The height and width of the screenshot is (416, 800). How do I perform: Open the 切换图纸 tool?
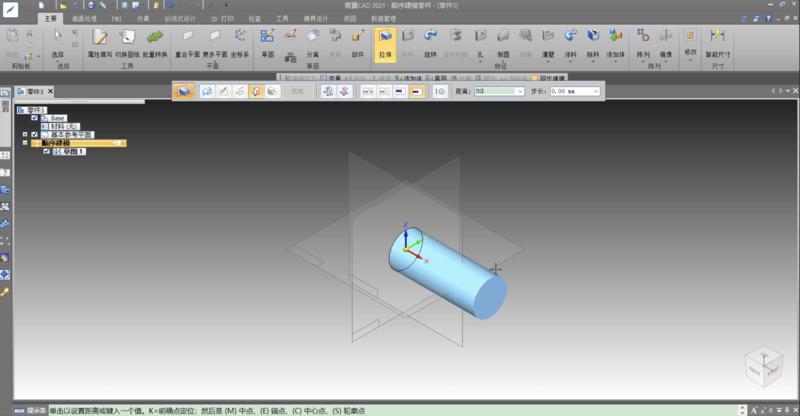127,41
